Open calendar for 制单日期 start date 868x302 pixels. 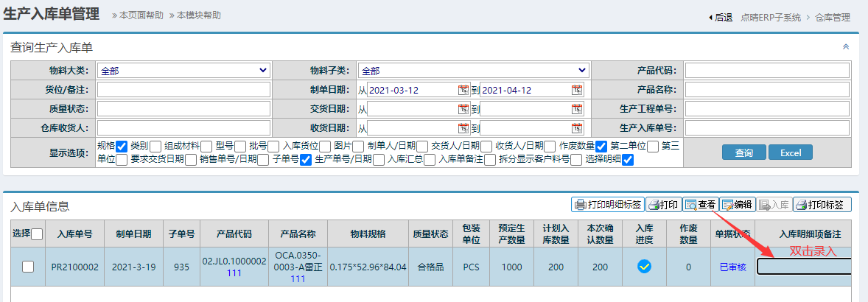[463, 90]
